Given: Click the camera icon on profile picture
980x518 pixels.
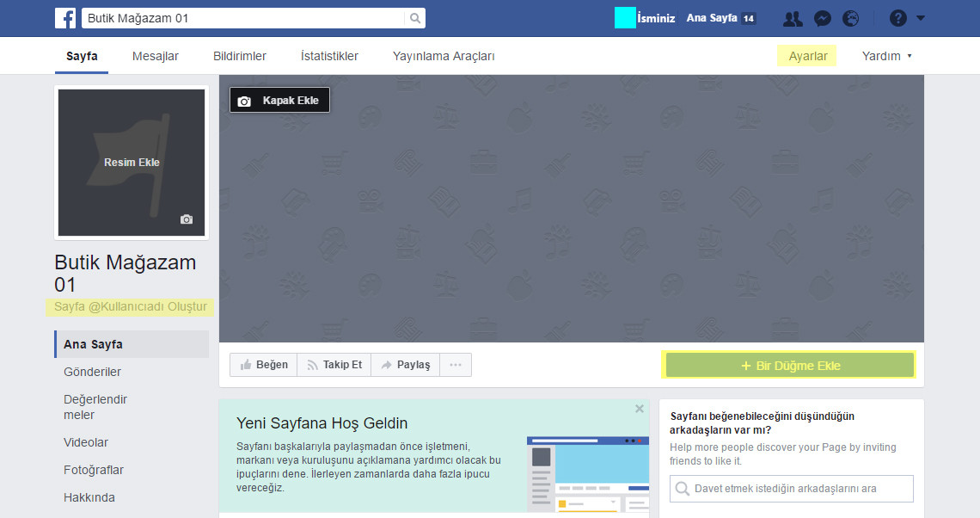Looking at the screenshot, I should [x=187, y=219].
